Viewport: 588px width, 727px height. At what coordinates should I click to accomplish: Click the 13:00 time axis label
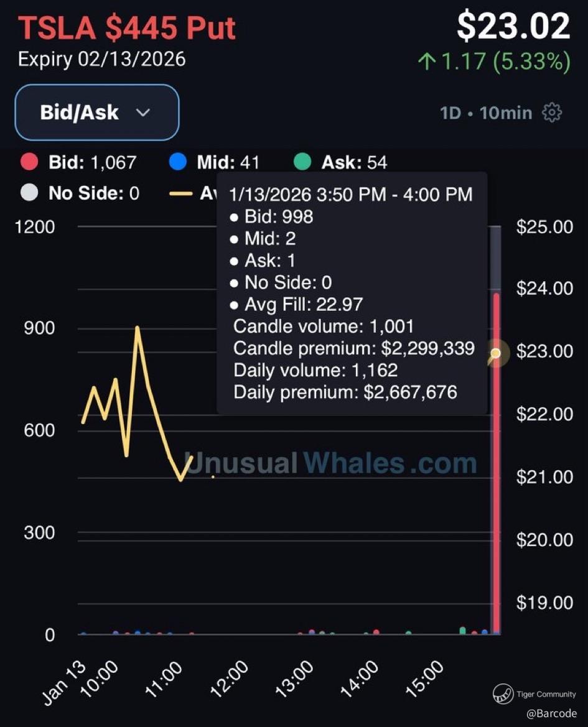point(294,679)
